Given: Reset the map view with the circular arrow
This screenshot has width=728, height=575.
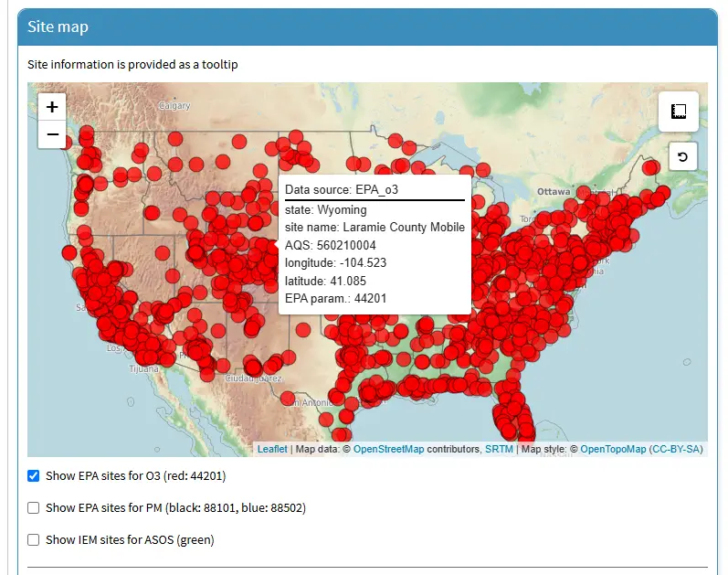Looking at the screenshot, I should pos(681,157).
